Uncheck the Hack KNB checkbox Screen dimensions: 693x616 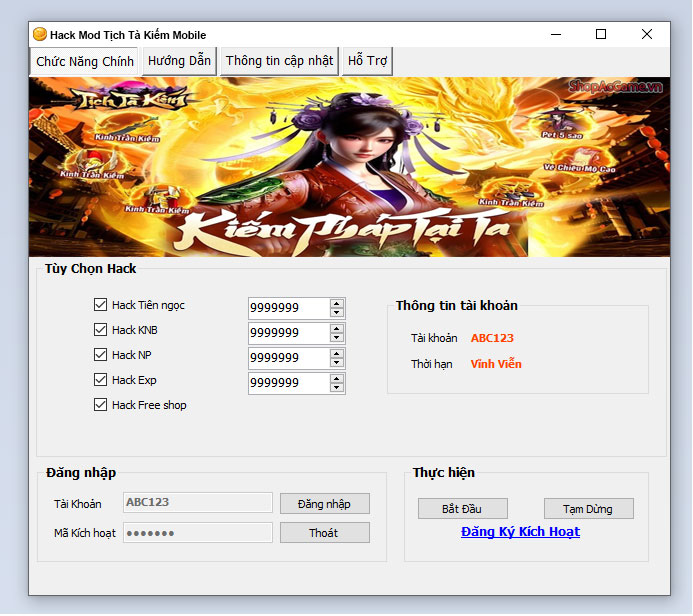(100, 330)
